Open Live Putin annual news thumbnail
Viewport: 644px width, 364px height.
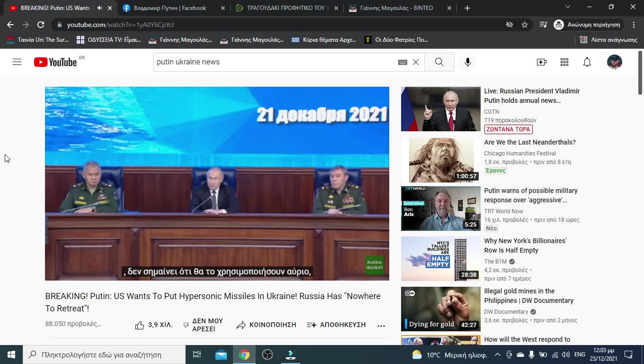tap(440, 109)
